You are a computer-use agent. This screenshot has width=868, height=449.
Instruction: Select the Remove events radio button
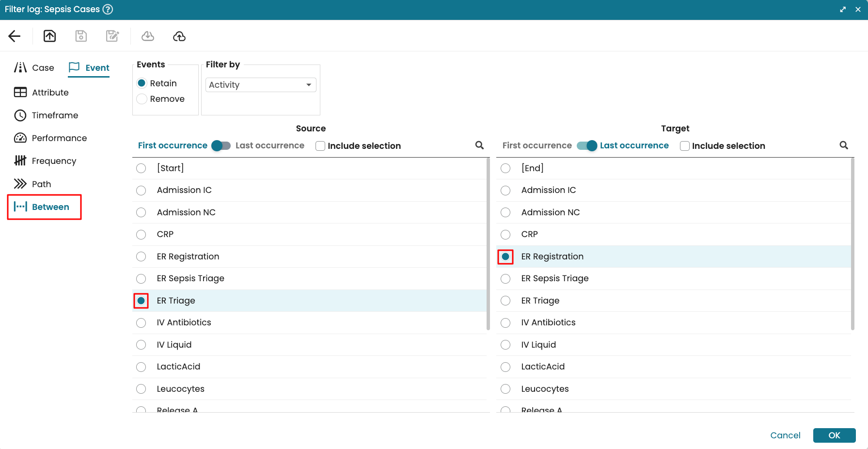pos(142,99)
